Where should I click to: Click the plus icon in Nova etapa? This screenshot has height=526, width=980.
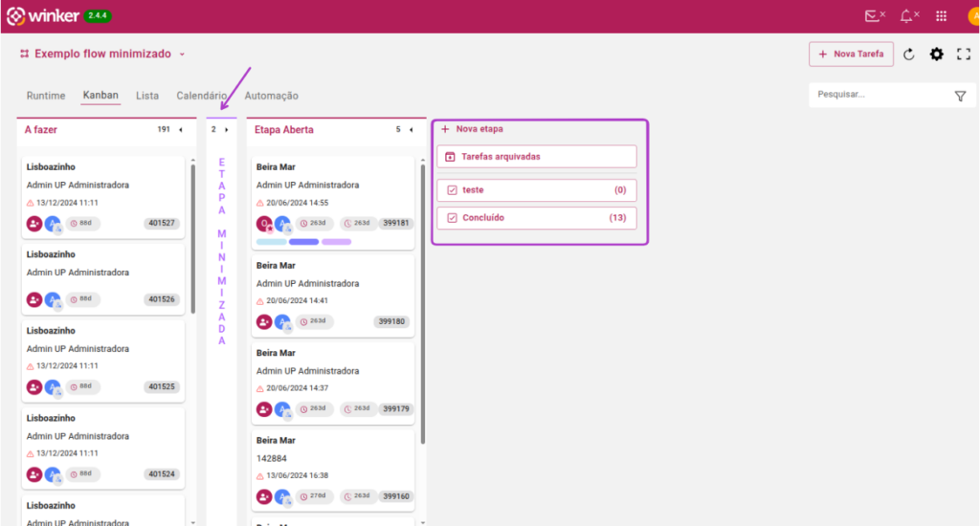point(445,129)
